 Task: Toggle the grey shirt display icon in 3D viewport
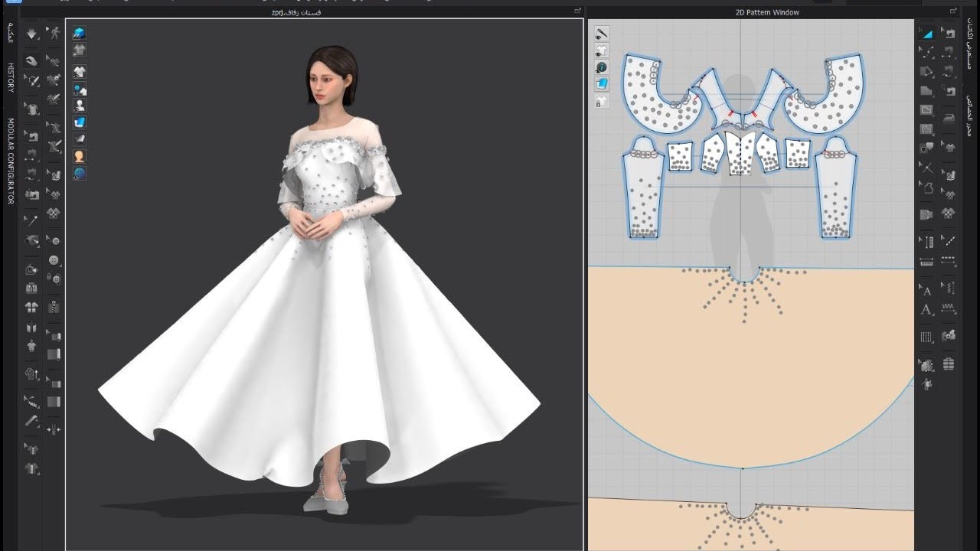pyautogui.click(x=80, y=50)
